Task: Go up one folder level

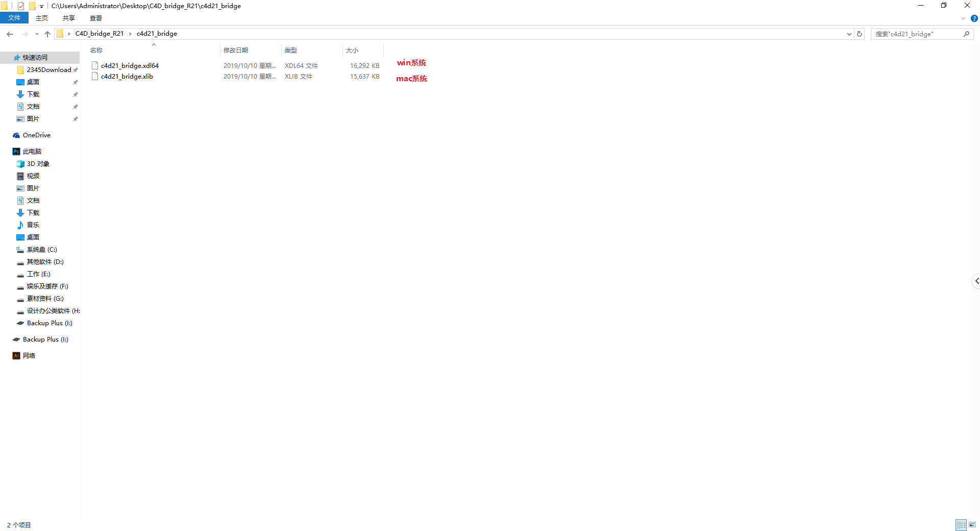Action: point(47,34)
